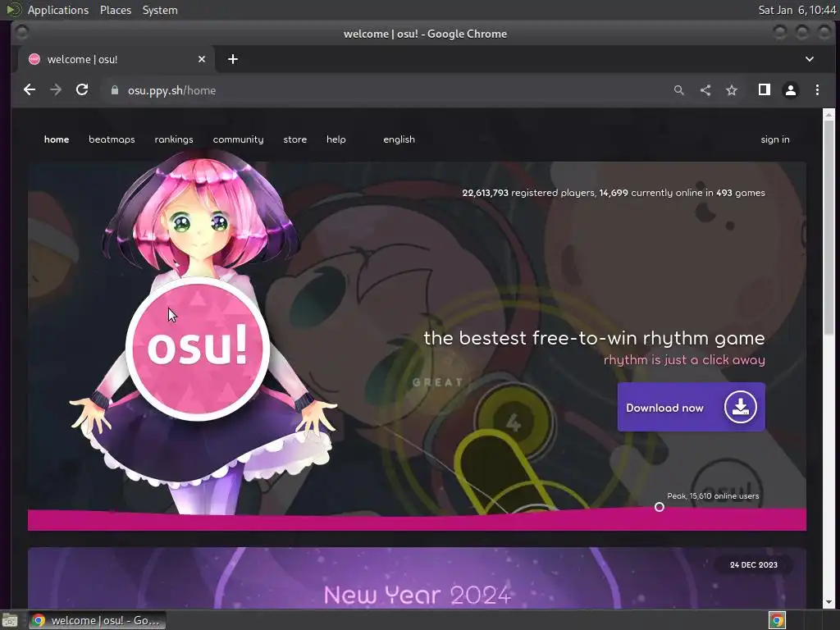The width and height of the screenshot is (840, 630).
Task: Click the large pink osu! logo
Action: point(198,349)
